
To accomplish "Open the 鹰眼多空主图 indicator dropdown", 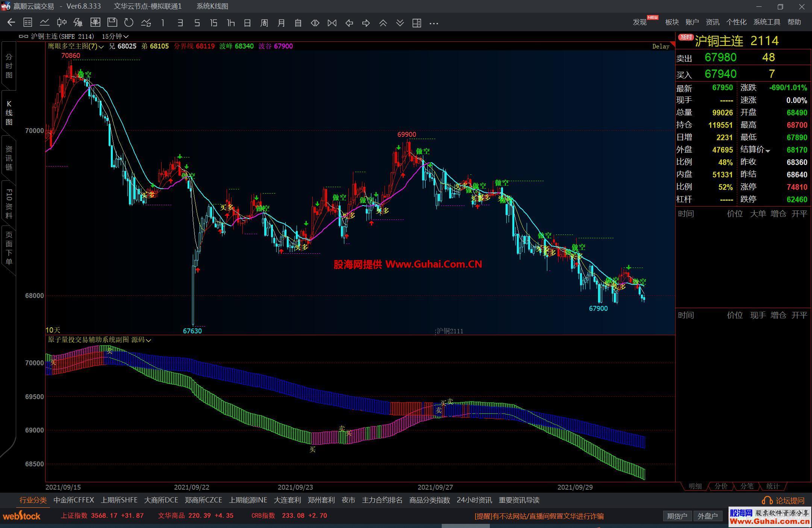I will [x=101, y=47].
